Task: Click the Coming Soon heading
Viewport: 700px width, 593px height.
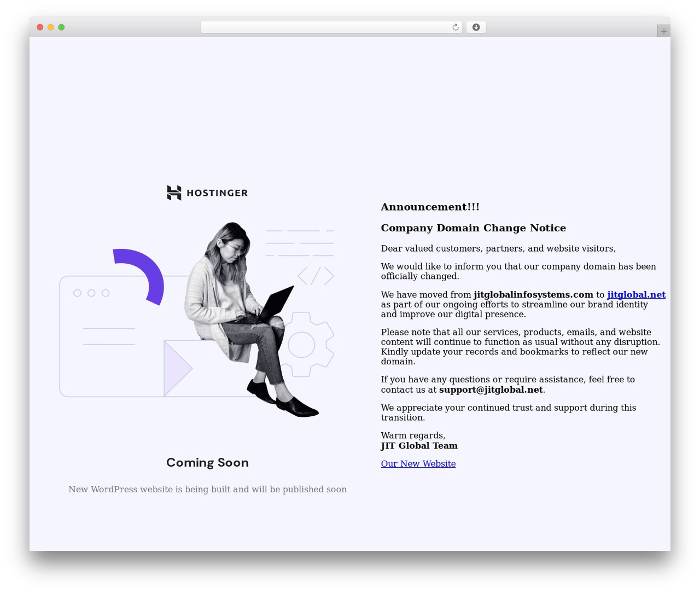Action: click(207, 463)
